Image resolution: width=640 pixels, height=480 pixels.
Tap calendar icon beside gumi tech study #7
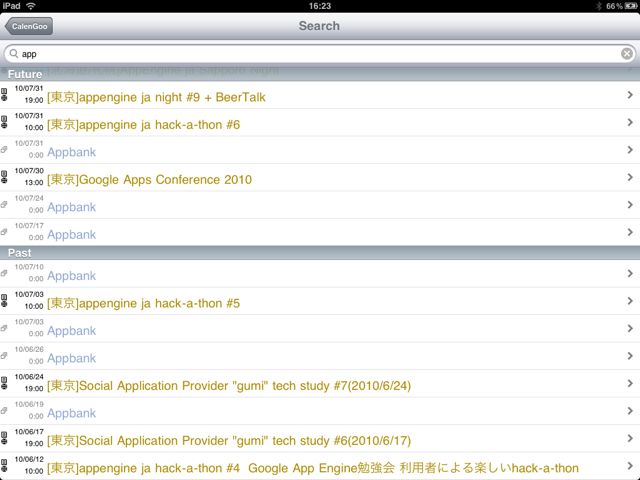4,383
